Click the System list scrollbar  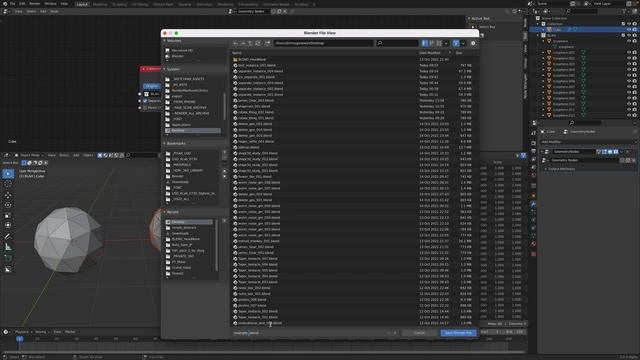(224, 106)
